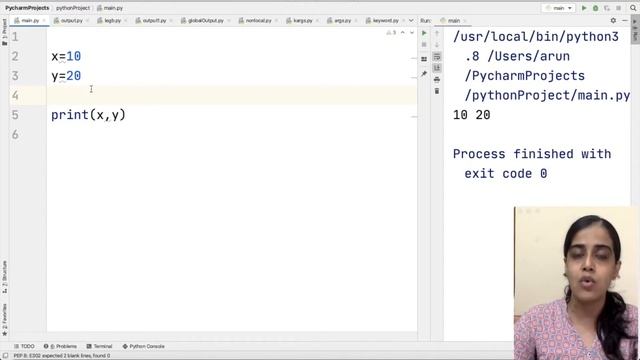The image size is (640, 360).
Task: Open the main run configuration dropdown
Action: pos(558,8)
